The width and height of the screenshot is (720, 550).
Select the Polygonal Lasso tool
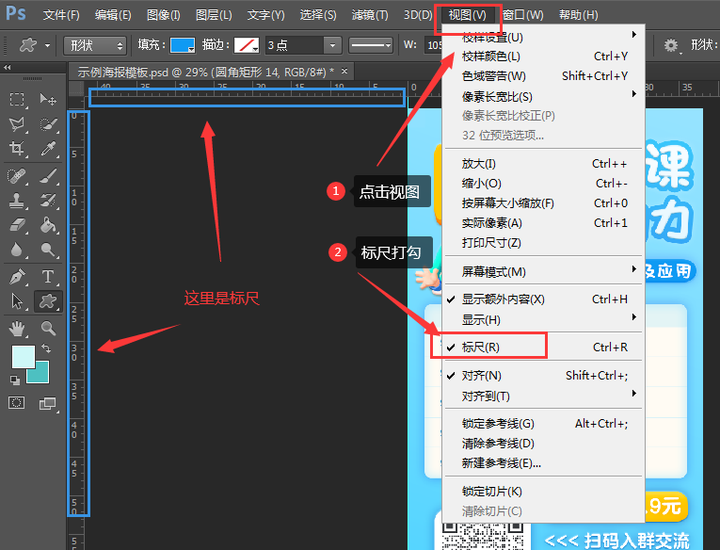17,124
